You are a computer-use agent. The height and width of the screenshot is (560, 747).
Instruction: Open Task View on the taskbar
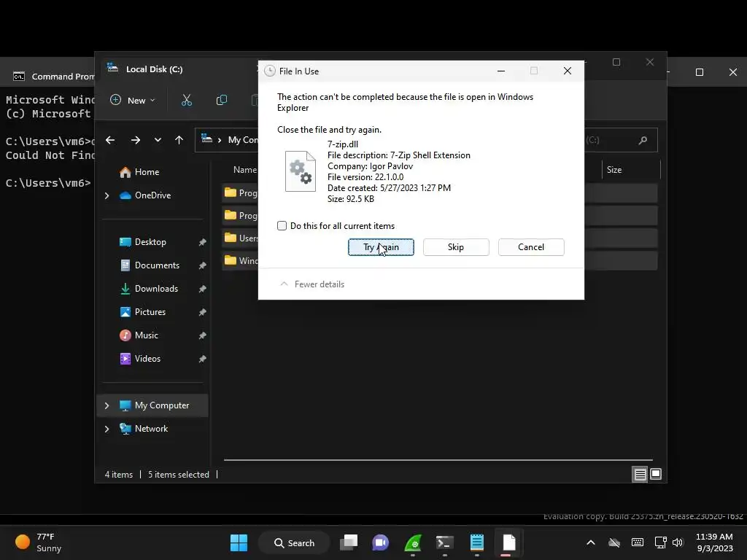click(349, 542)
